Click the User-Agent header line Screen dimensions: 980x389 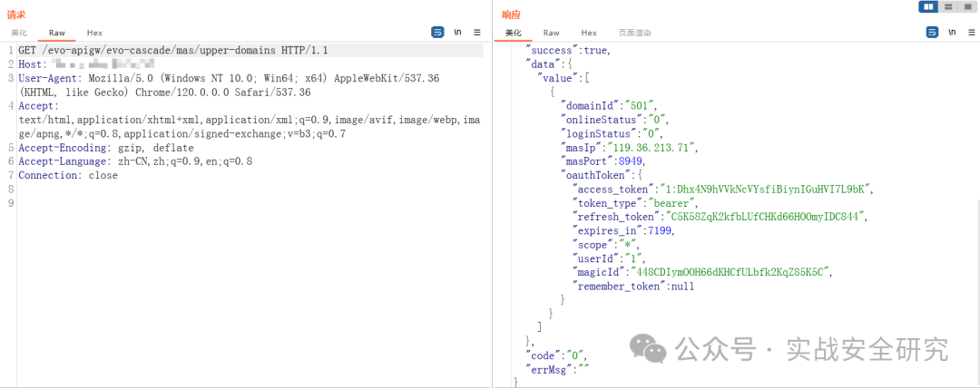pos(229,85)
